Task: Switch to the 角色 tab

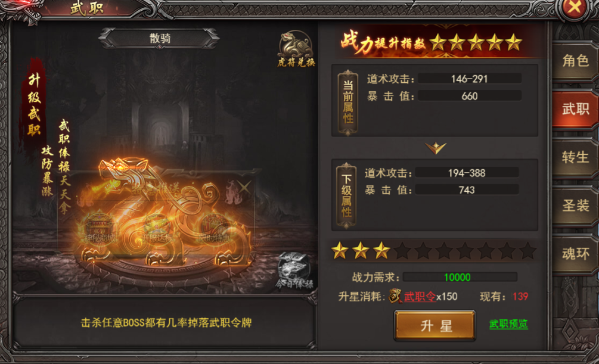Action: coord(575,61)
